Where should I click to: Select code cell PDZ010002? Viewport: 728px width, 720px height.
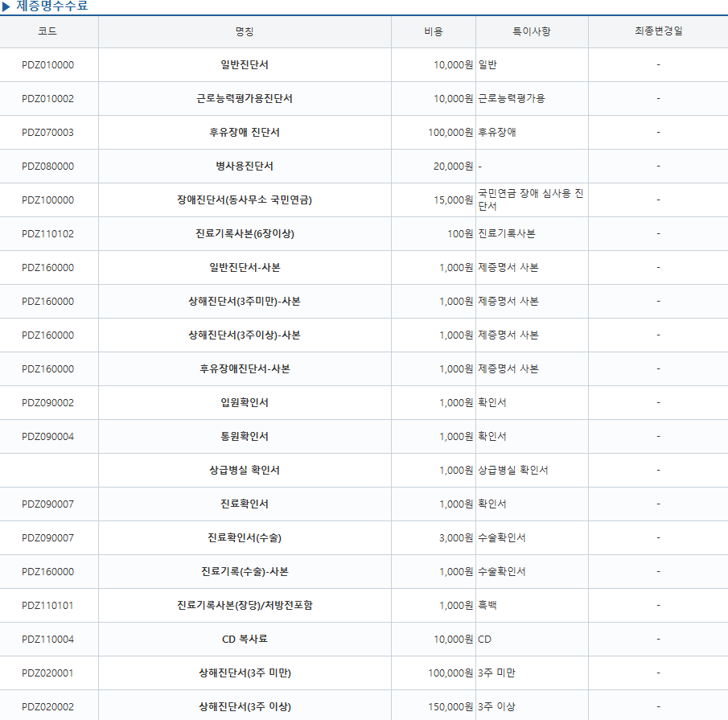click(47, 99)
